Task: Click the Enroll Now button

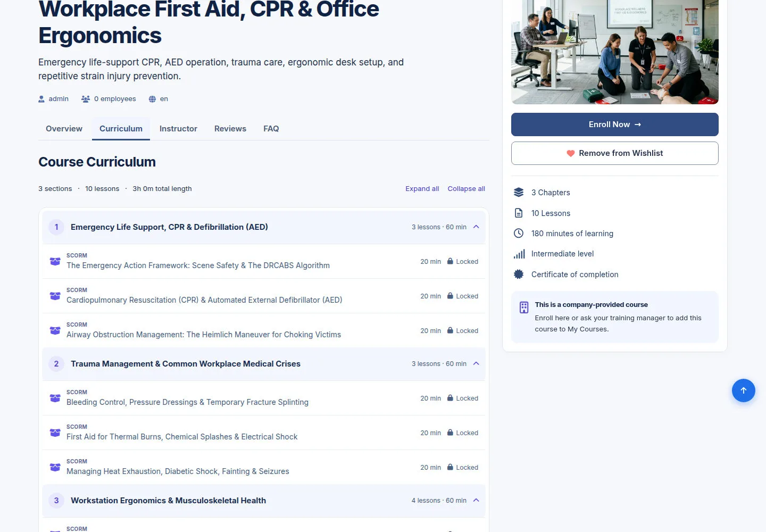Action: click(615, 124)
